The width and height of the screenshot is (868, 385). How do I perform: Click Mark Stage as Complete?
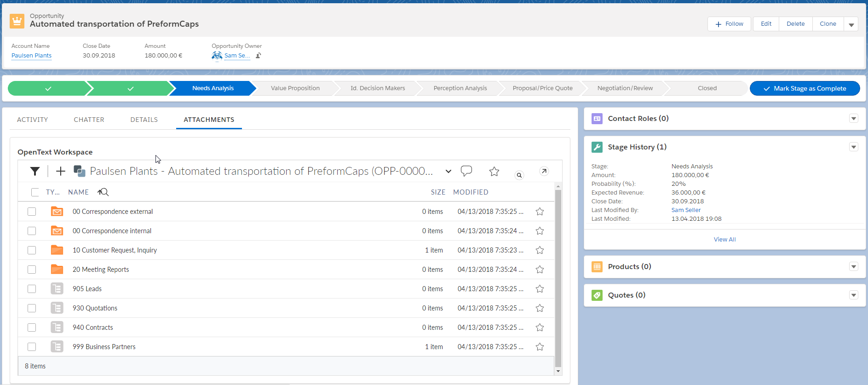(805, 88)
